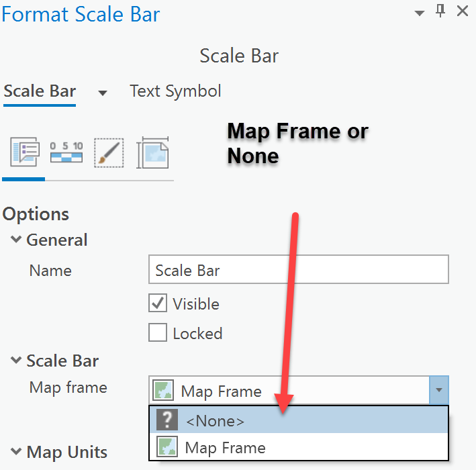476x470 pixels.
Task: Collapse the General section
Action: [15, 240]
